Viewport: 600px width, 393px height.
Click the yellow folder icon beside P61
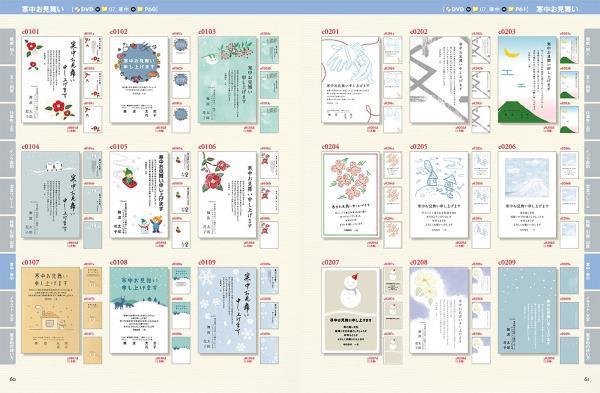point(512,9)
